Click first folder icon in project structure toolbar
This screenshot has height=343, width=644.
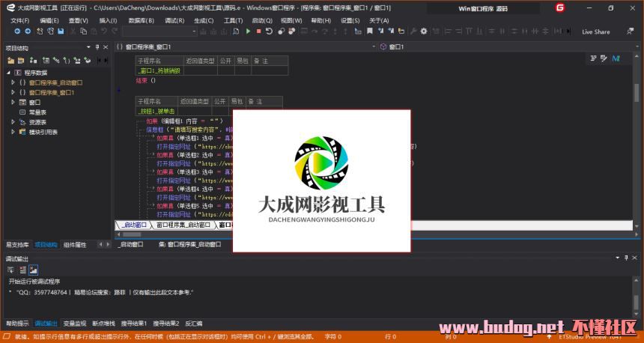click(10, 61)
